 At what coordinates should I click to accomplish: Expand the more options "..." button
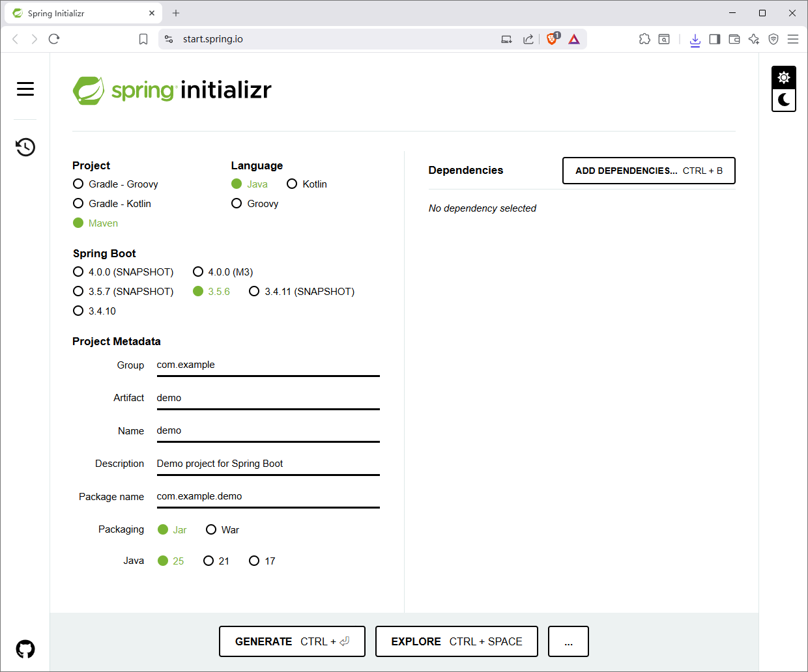pyautogui.click(x=568, y=641)
